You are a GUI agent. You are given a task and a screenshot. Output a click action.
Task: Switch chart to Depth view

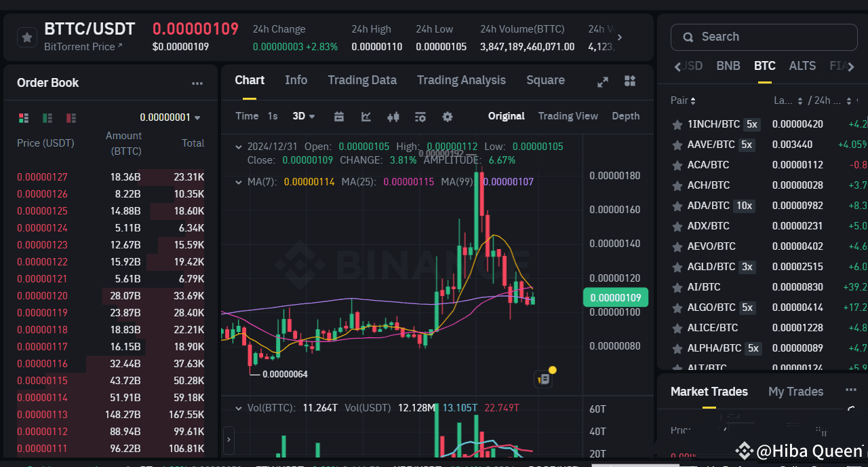tap(625, 116)
